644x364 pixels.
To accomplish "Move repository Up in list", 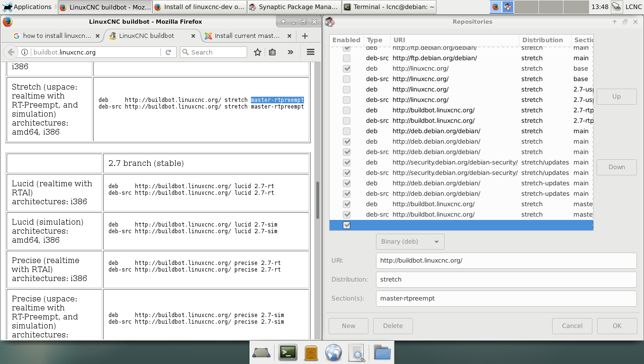I will click(x=617, y=96).
